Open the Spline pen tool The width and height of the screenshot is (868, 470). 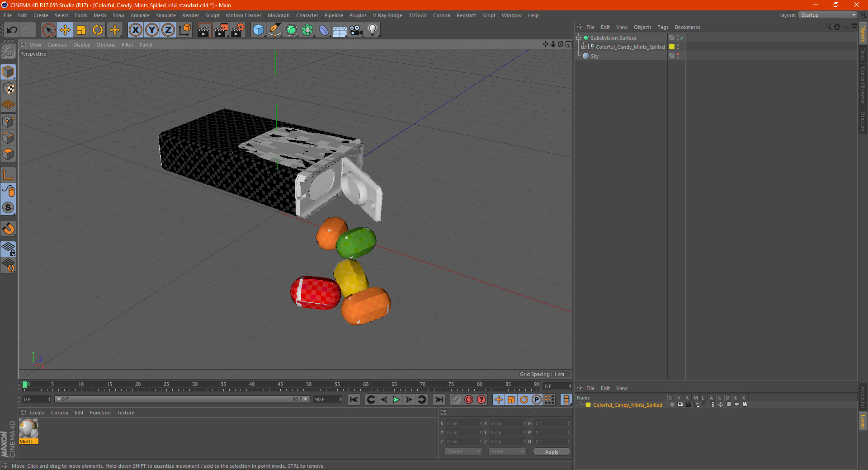[274, 30]
